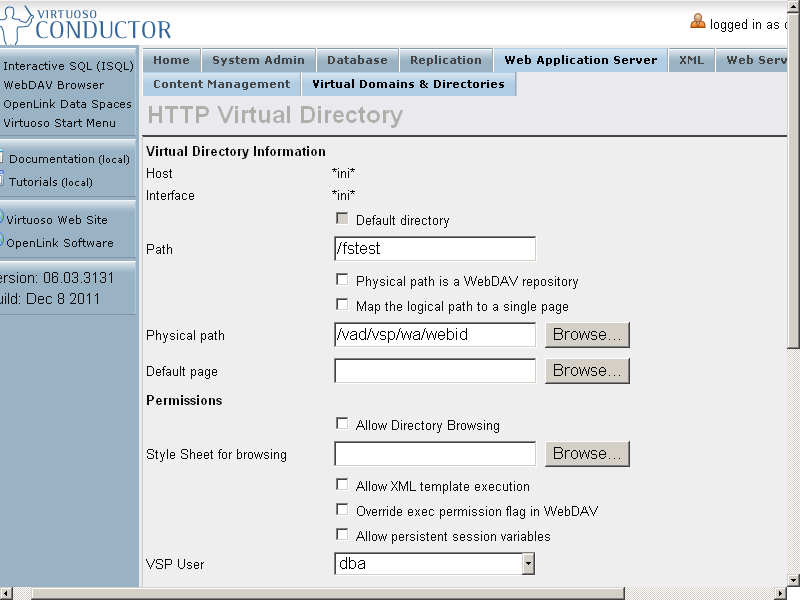Toggle the Default directory checkbox
Image resolution: width=800 pixels, height=600 pixels.
point(342,219)
